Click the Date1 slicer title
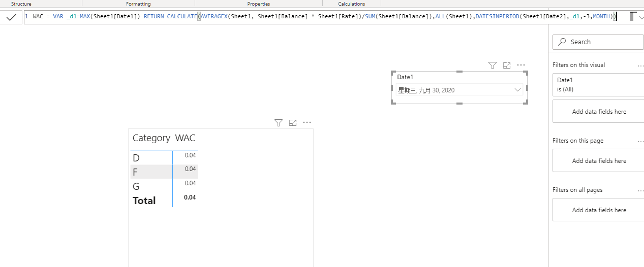 [x=405, y=77]
